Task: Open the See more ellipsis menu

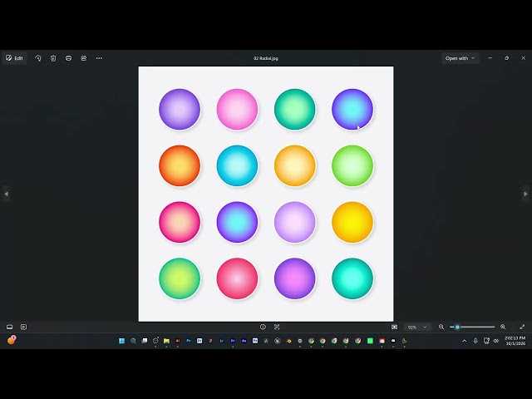Action: (99, 58)
